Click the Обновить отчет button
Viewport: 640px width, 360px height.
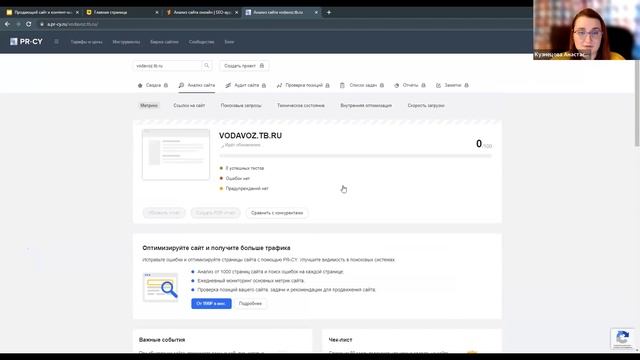tap(164, 213)
